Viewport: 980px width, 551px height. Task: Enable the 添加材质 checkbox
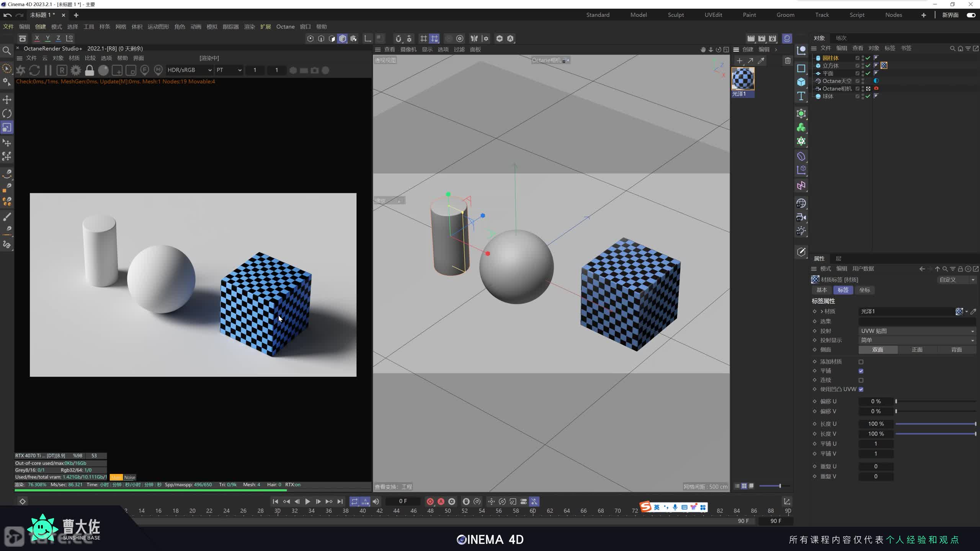861,362
